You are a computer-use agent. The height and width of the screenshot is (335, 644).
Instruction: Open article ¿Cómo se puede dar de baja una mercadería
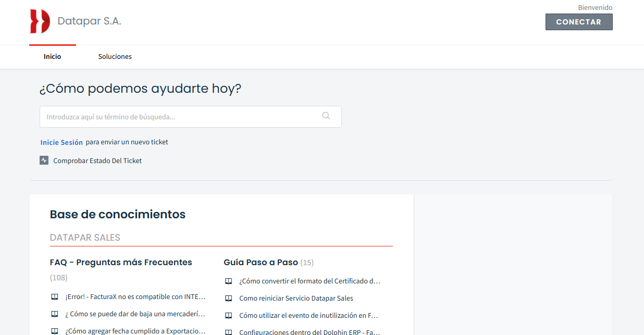(135, 314)
